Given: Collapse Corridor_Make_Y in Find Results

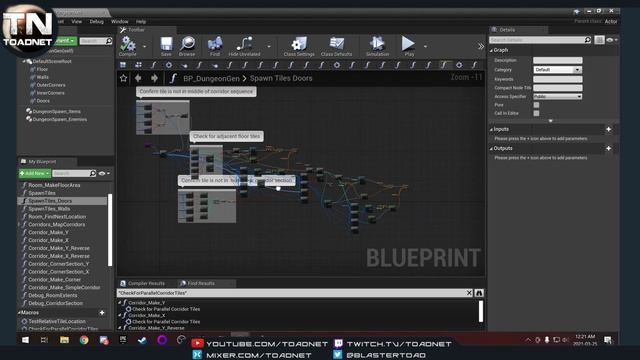Looking at the screenshot, I should (x=120, y=303).
